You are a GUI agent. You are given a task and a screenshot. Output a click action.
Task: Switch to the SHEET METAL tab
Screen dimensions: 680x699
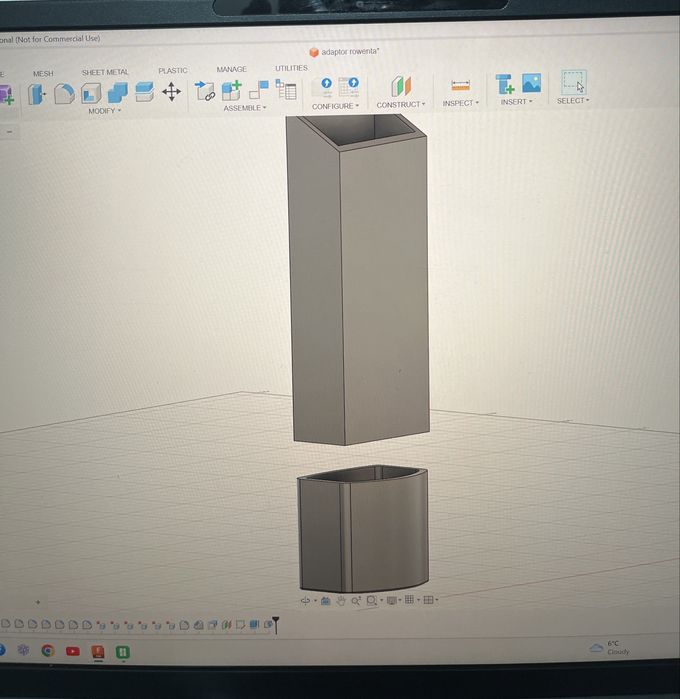(105, 72)
